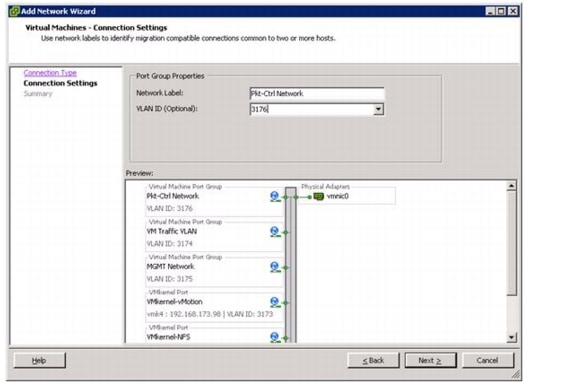
Task: Cancel the Add Network Wizard
Action: [487, 360]
